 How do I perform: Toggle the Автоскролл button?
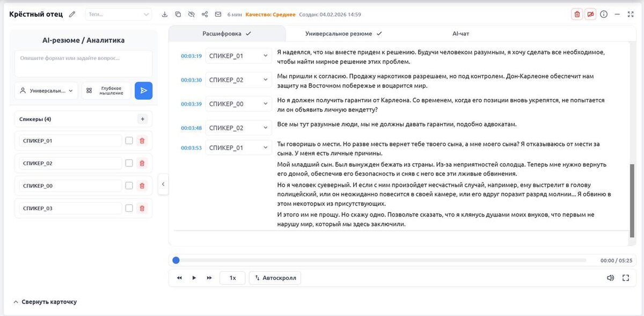(275, 278)
